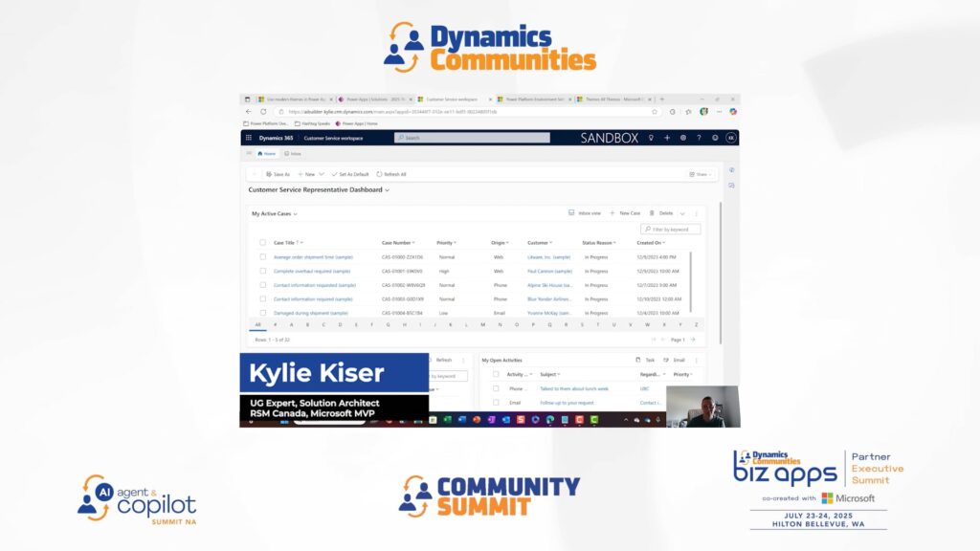
Task: Go to the next page of cases
Action: click(x=693, y=340)
